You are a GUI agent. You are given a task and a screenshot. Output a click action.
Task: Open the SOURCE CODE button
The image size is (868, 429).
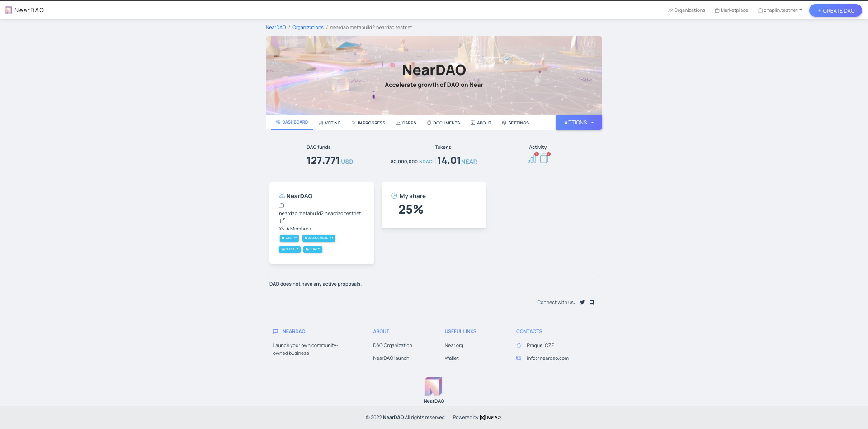(319, 238)
